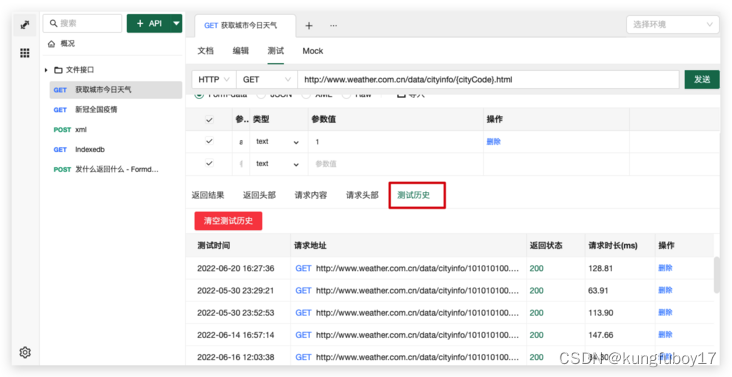Image resolution: width=732 pixels, height=377 pixels.
Task: Show the 返回头部 tab
Action: (259, 195)
